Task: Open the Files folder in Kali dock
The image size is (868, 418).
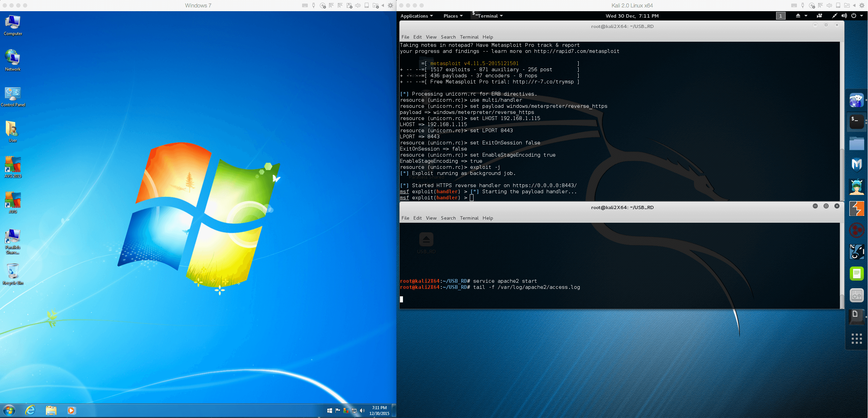Action: (x=856, y=144)
